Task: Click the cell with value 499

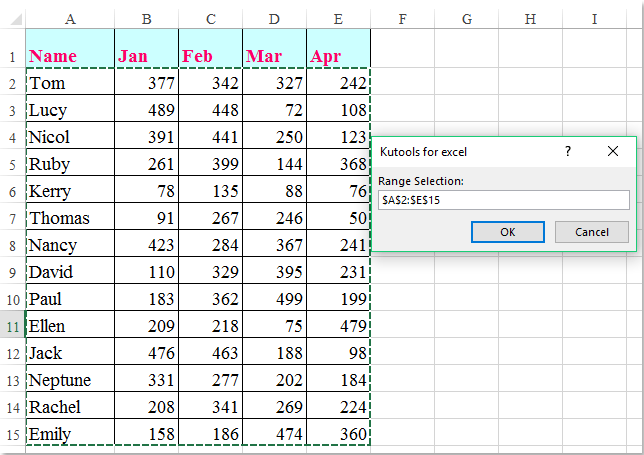Action: (x=274, y=299)
